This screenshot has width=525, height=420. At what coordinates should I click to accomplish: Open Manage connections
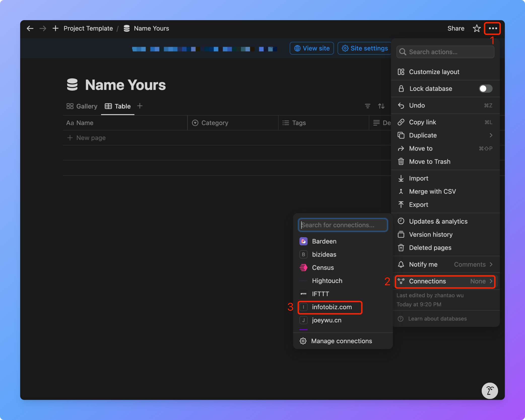(x=342, y=341)
